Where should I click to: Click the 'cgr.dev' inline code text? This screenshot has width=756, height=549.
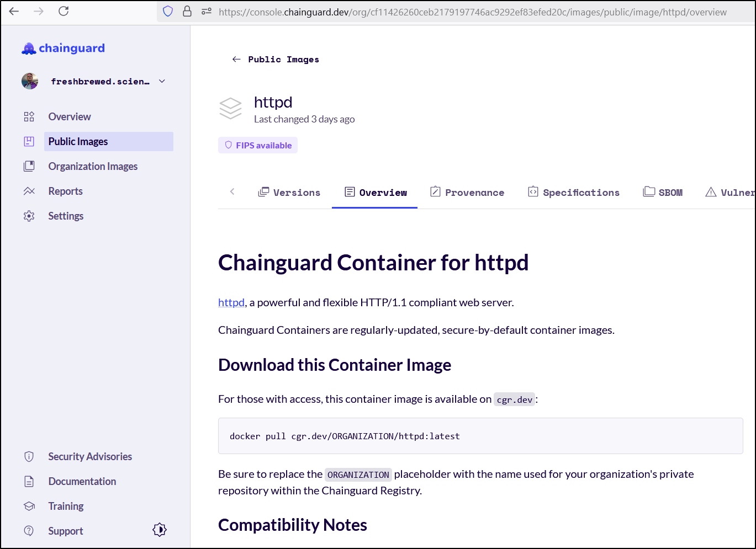[x=515, y=399]
